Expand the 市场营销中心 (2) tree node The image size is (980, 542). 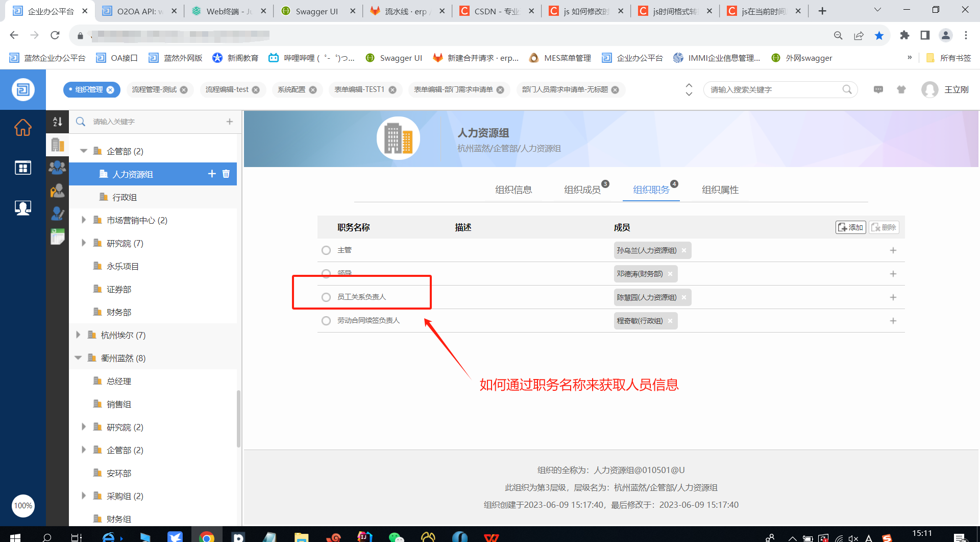[x=84, y=220]
